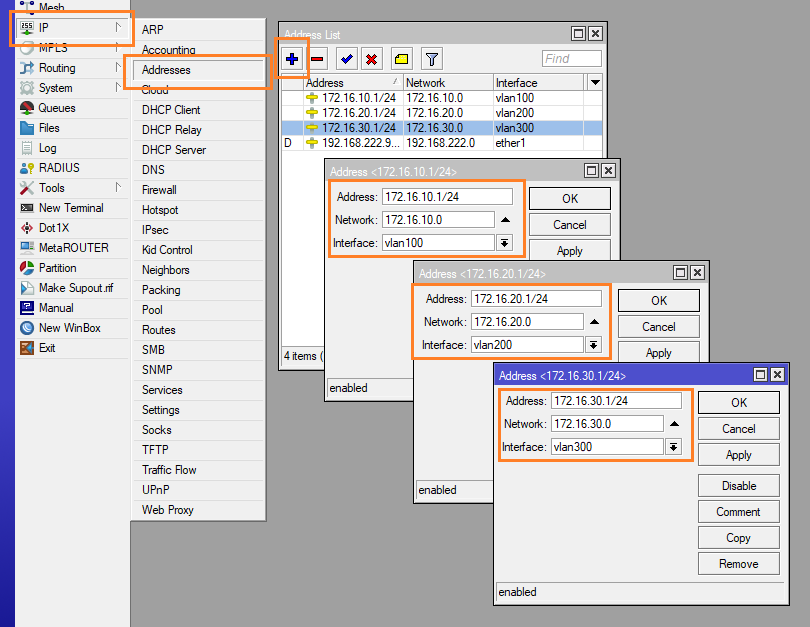Expand the vlan300 Interface dropdown

[x=673, y=447]
